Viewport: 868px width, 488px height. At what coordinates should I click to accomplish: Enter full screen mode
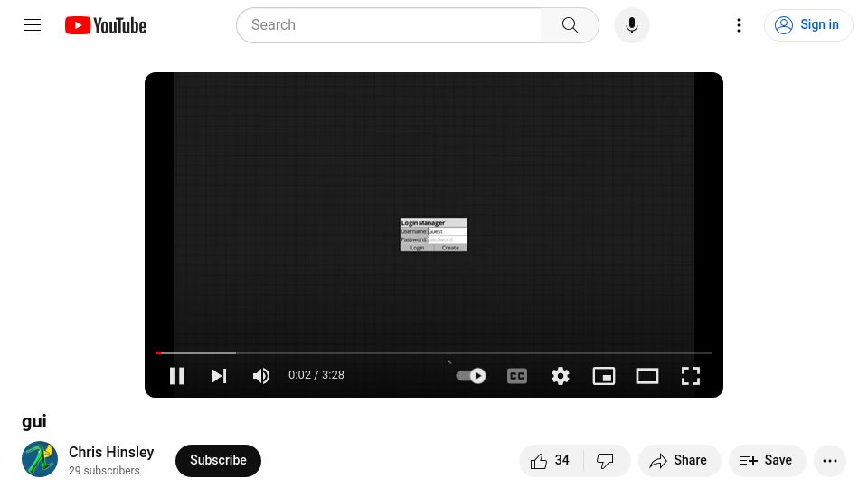(x=690, y=376)
